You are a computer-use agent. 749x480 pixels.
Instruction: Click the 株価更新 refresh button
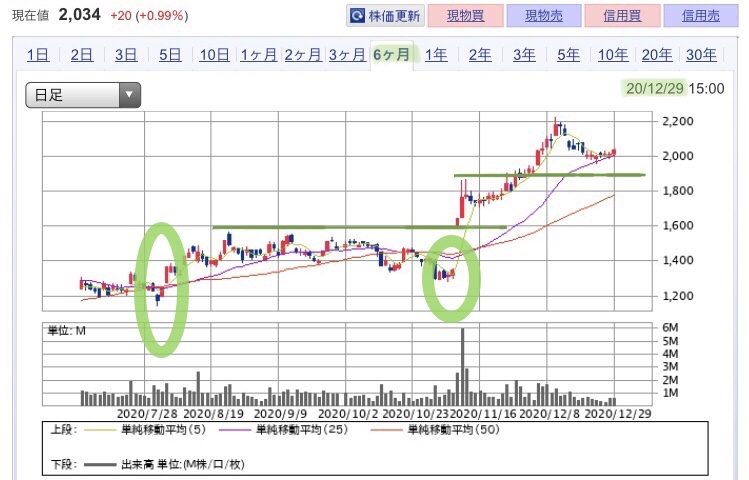coord(385,16)
